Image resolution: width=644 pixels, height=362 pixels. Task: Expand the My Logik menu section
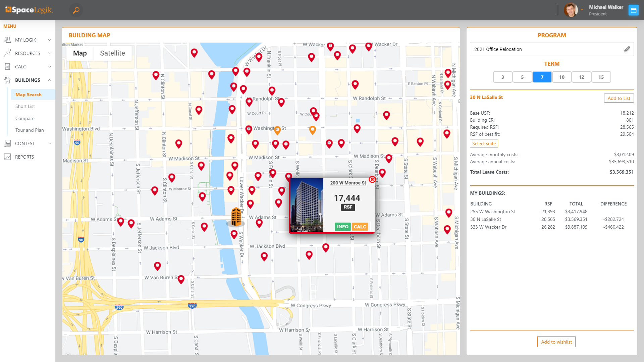point(50,40)
